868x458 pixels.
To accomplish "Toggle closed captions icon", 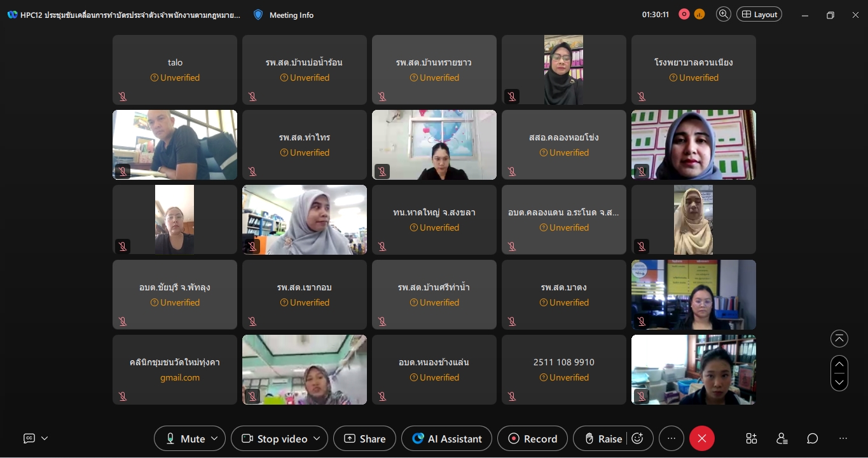I will point(29,438).
